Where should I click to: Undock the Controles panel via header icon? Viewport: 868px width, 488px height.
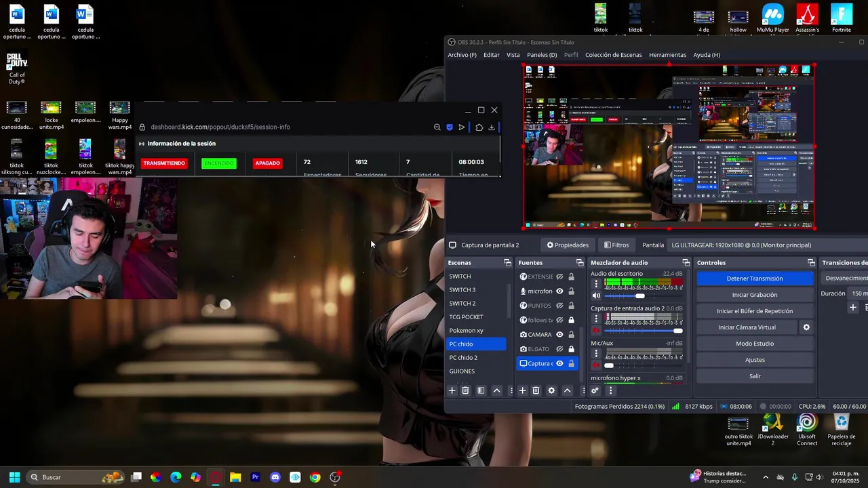tap(811, 263)
